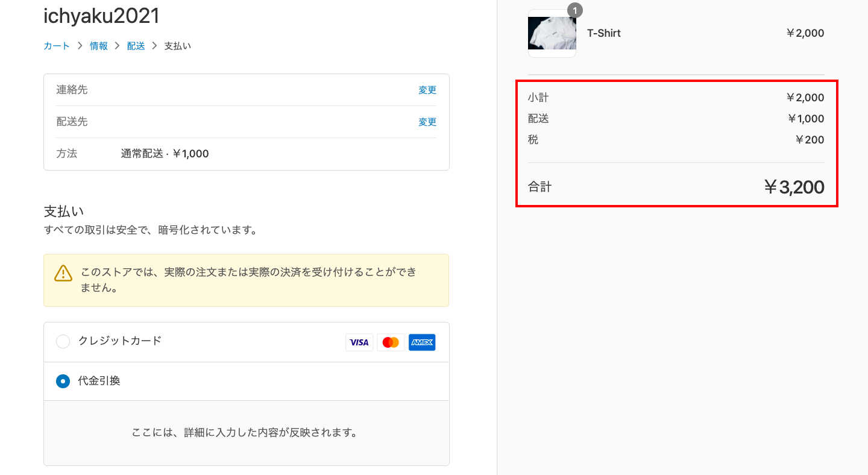Click the quantity badge showing 1
Image resolution: width=868 pixels, height=475 pixels.
575,10
